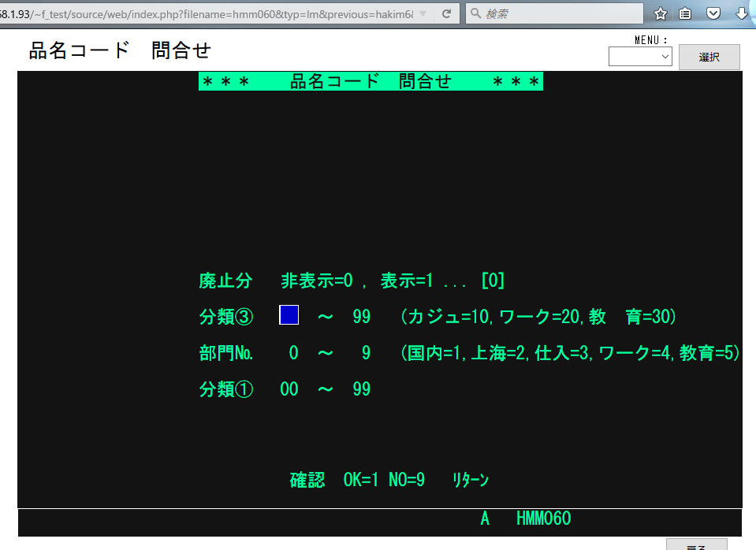Click the bookmark star icon

click(x=661, y=14)
